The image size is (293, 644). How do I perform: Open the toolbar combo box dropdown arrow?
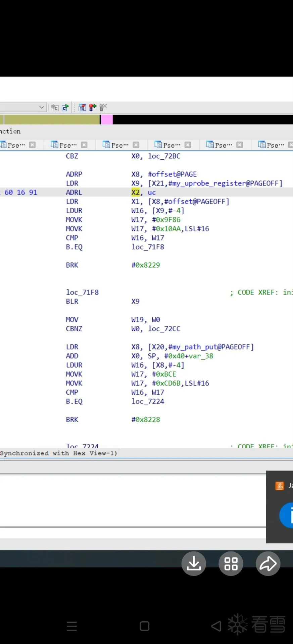[42, 107]
